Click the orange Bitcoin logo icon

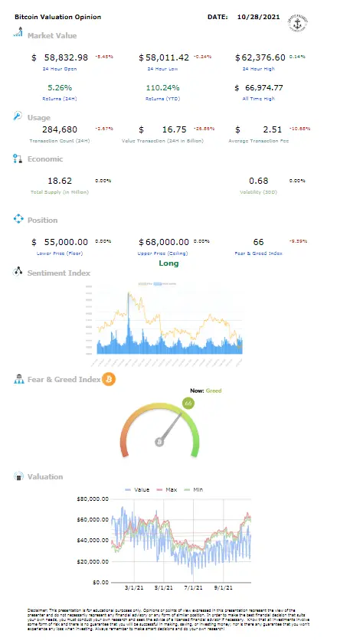click(109, 379)
